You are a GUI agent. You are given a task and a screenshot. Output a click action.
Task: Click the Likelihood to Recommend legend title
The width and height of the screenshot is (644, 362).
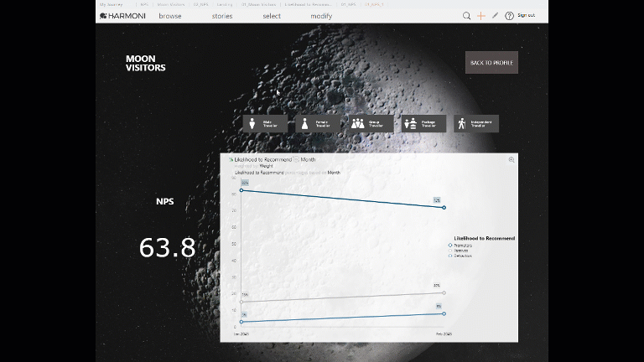(484, 238)
